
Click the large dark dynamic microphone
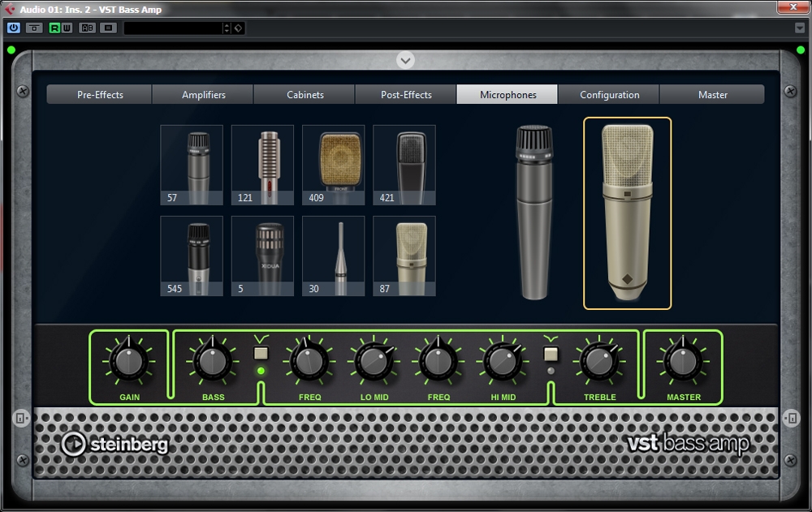point(534,213)
